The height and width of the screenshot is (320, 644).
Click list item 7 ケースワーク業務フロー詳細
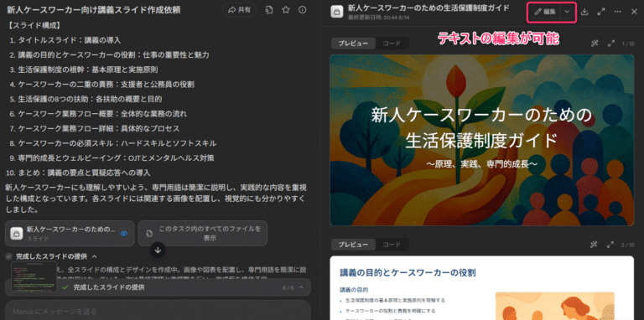coord(99,128)
